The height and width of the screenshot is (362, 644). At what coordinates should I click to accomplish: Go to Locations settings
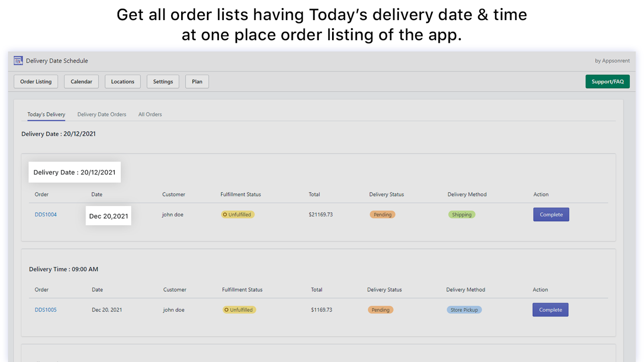pyautogui.click(x=123, y=81)
